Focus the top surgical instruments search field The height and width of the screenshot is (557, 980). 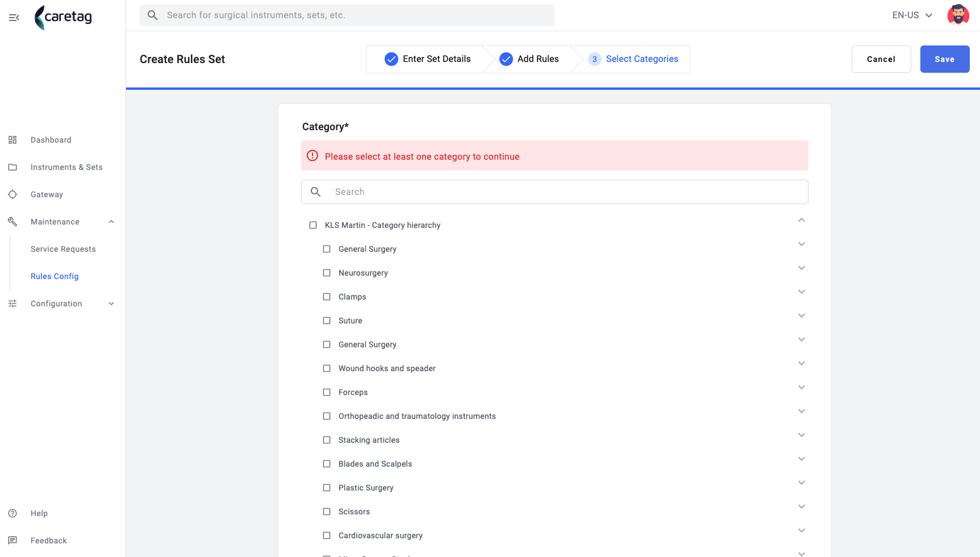pyautogui.click(x=347, y=15)
